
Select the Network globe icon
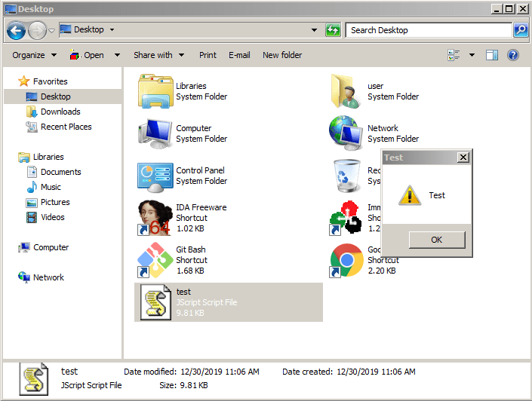click(346, 133)
